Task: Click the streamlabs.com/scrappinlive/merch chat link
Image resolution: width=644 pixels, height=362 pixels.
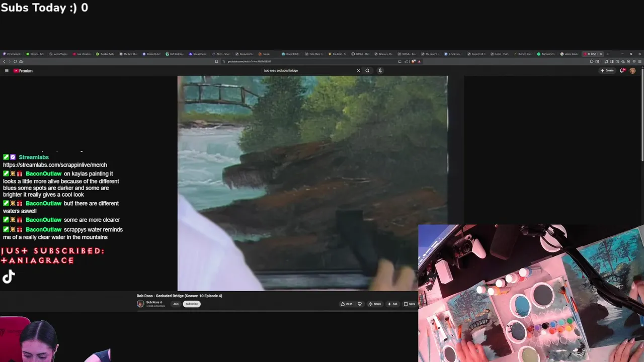Action: (55, 165)
